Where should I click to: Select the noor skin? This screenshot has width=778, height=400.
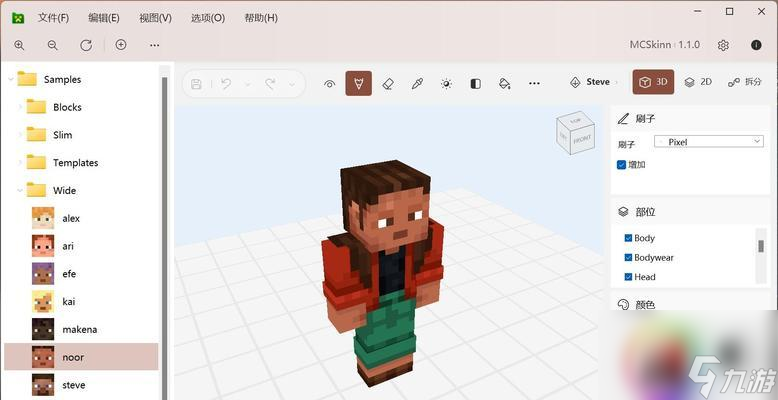tap(82, 357)
